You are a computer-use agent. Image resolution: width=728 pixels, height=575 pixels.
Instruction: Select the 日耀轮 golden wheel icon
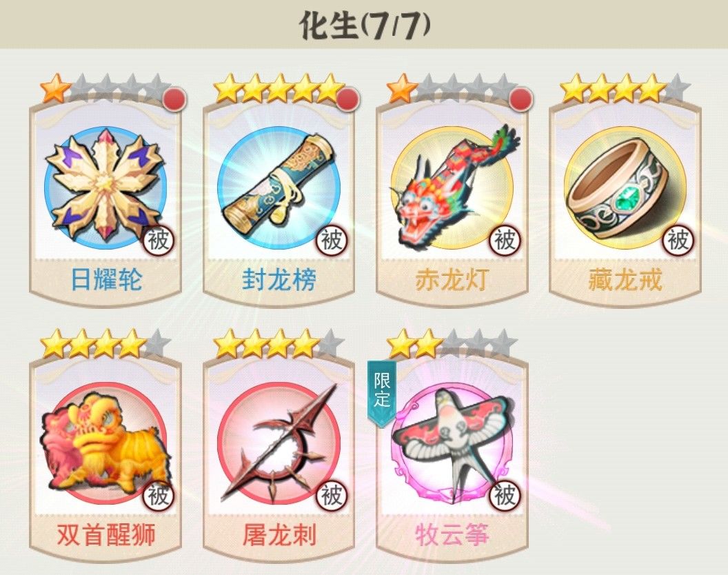pos(105,186)
